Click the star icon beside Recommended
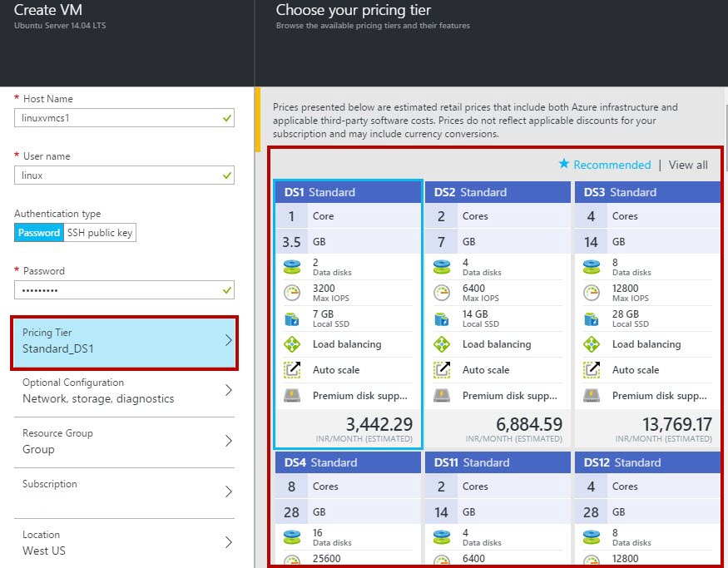728x568 pixels. tap(563, 163)
